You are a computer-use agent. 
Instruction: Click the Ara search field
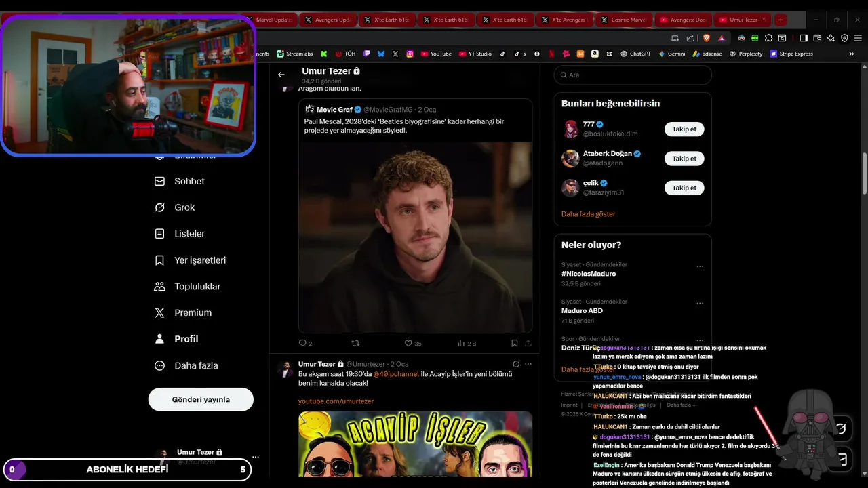coord(633,75)
